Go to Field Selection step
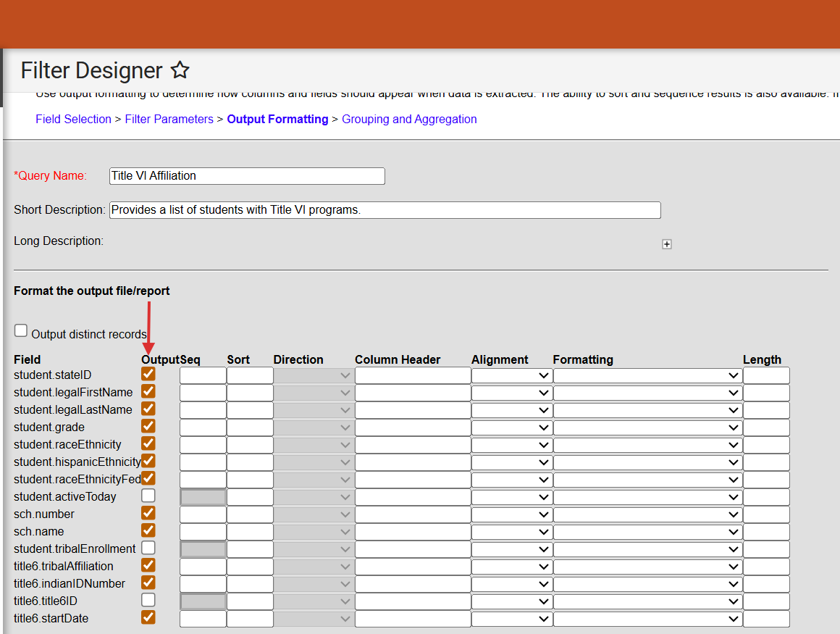Screen dimensions: 840x634 coord(73,119)
